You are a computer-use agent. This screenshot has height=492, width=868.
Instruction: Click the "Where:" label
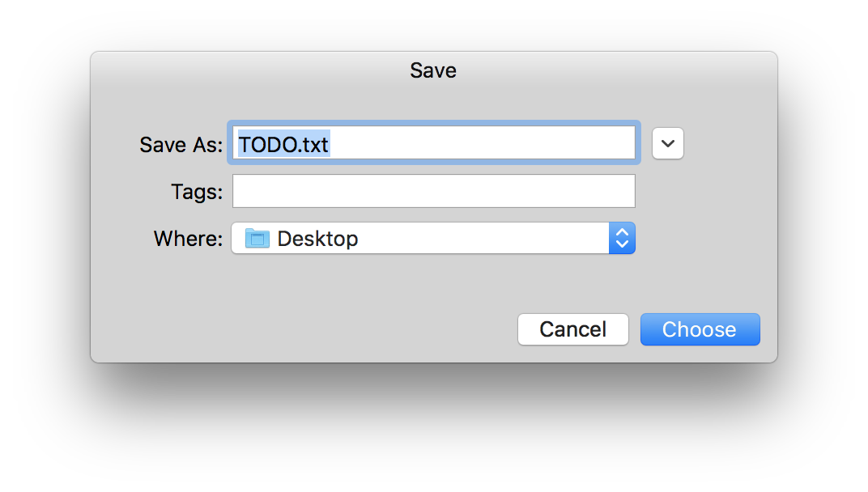click(188, 239)
